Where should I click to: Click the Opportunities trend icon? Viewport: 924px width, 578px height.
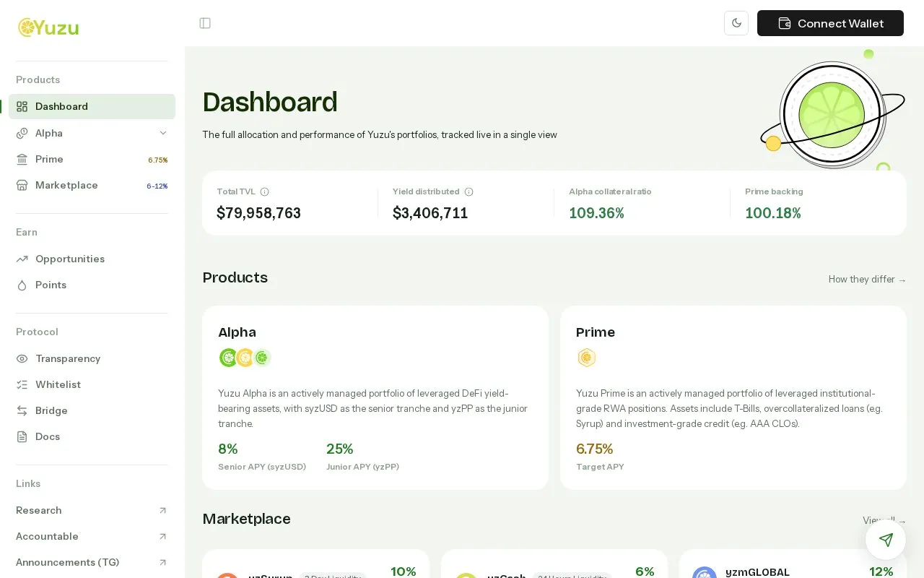tap(22, 259)
